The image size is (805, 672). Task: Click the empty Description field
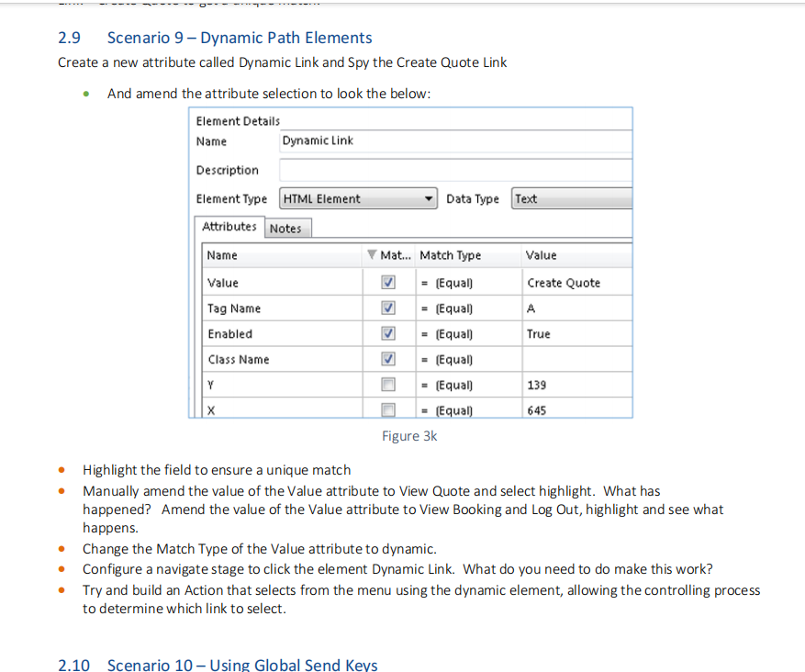[455, 171]
